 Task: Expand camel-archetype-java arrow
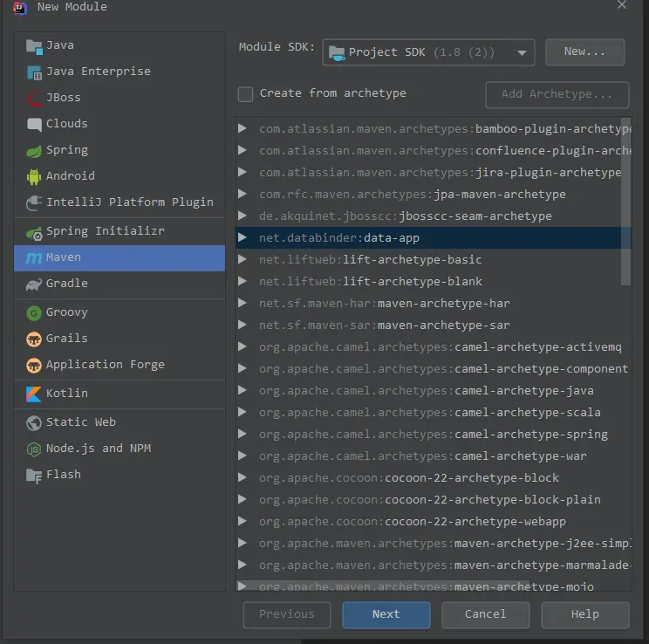243,390
